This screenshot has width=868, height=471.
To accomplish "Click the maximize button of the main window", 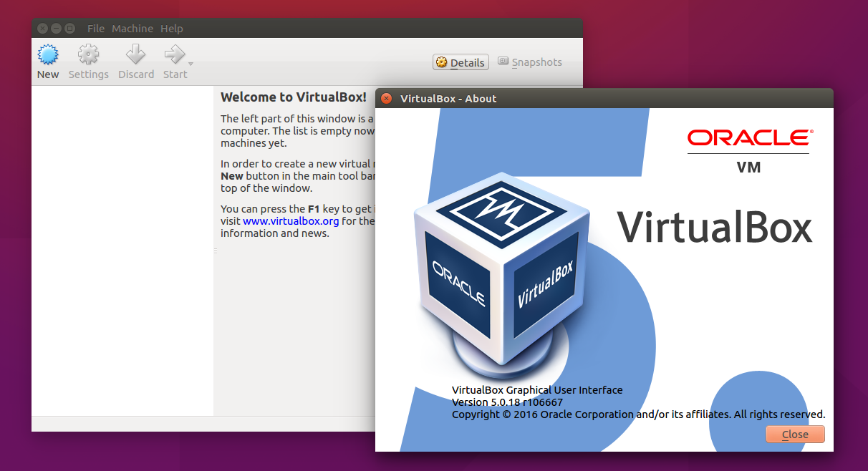I will (69, 29).
